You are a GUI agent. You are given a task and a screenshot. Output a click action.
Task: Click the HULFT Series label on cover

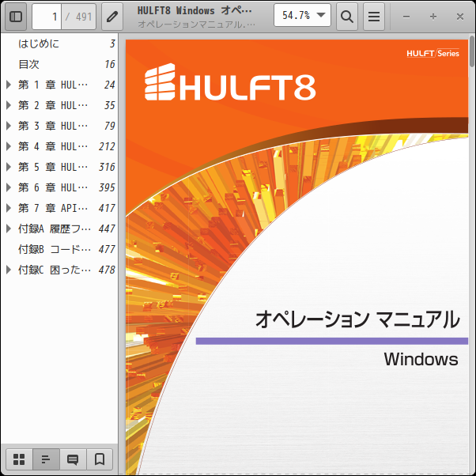(433, 54)
